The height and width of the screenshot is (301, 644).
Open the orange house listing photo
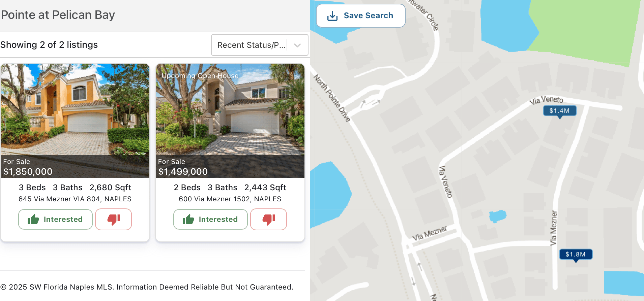tap(75, 109)
